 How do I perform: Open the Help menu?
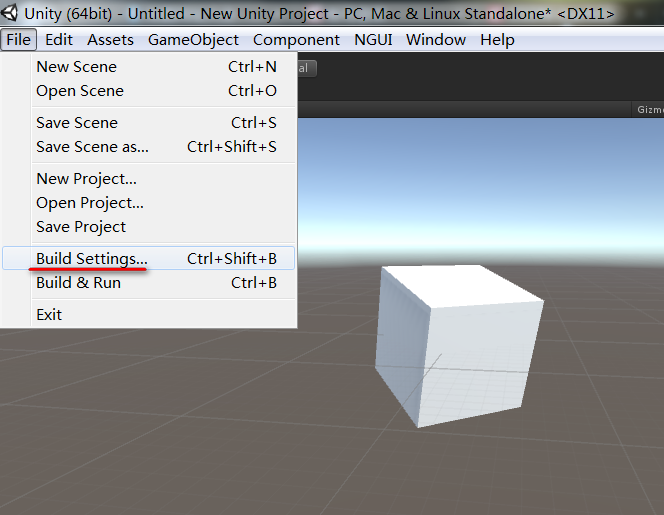[x=497, y=40]
